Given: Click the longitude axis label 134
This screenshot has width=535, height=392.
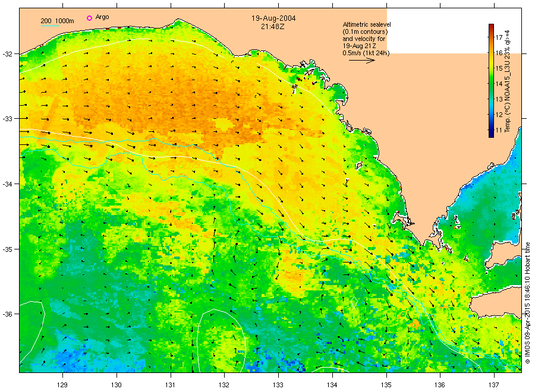Looking at the screenshot, I should (332, 385).
